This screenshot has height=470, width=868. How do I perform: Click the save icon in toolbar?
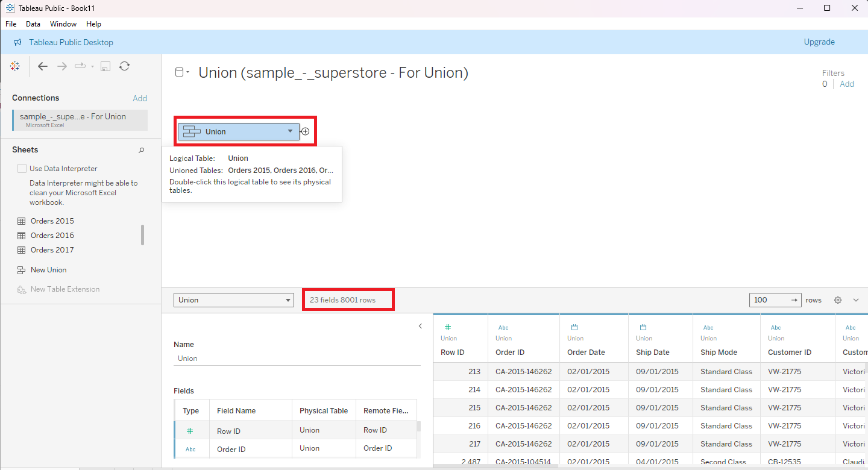tap(105, 66)
